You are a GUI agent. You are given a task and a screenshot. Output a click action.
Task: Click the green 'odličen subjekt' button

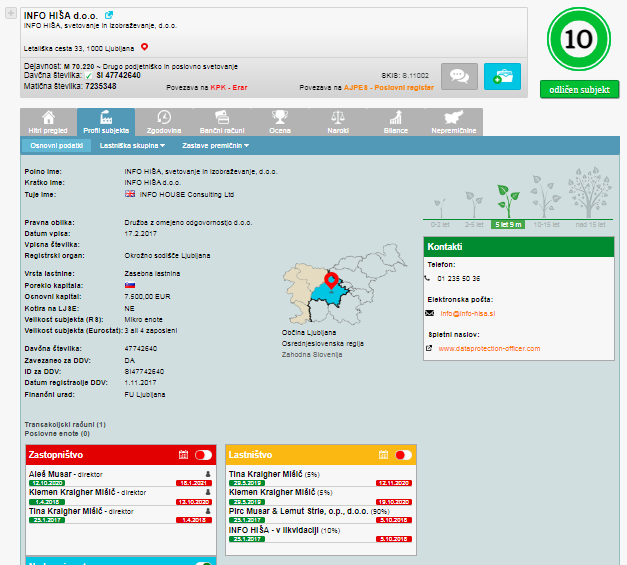(579, 90)
